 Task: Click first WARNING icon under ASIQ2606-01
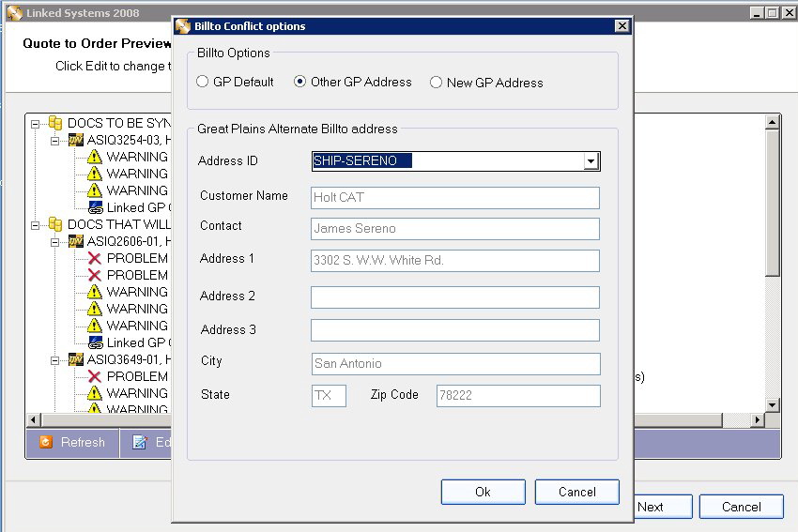click(x=95, y=292)
